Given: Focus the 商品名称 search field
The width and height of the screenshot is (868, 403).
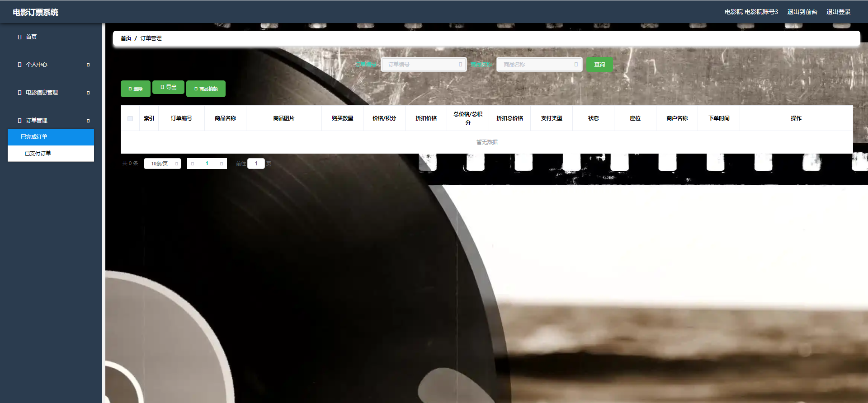Looking at the screenshot, I should (539, 65).
